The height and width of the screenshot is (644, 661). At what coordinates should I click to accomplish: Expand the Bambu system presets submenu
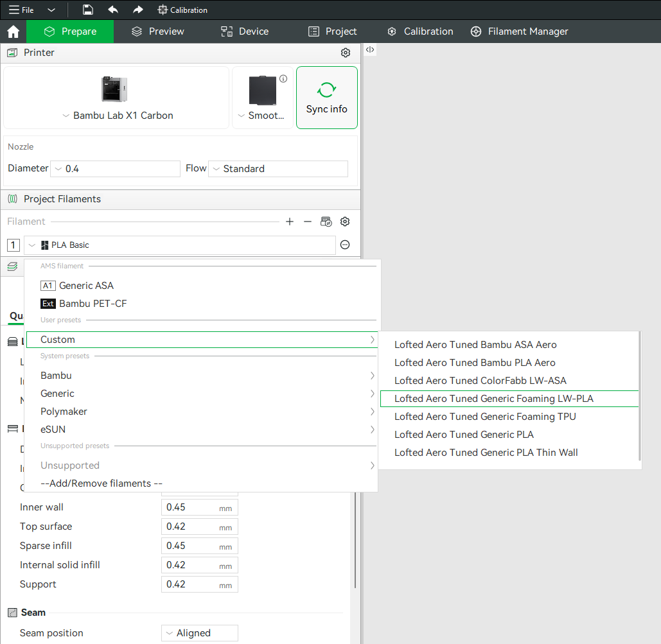[x=202, y=376]
